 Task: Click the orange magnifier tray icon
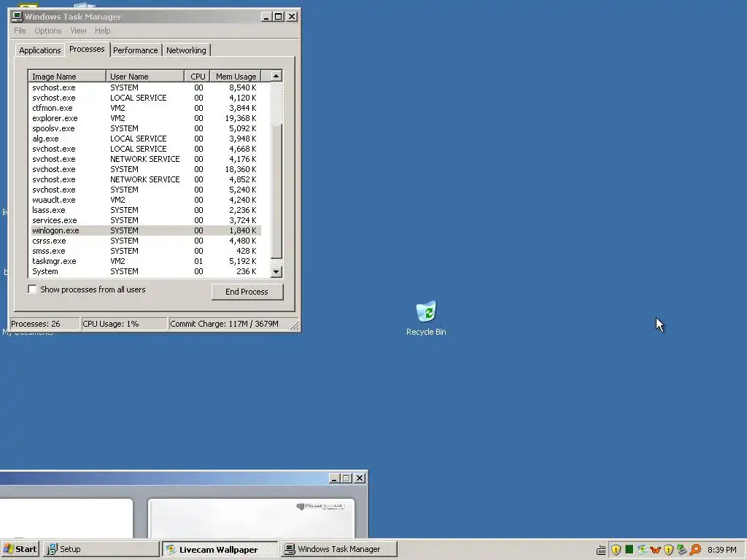pyautogui.click(x=695, y=550)
